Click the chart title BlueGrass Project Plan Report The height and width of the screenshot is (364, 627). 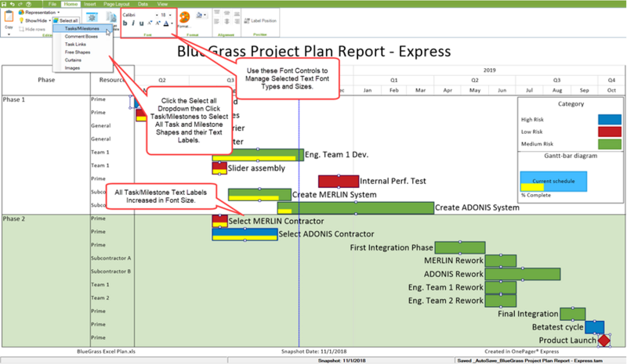(314, 51)
